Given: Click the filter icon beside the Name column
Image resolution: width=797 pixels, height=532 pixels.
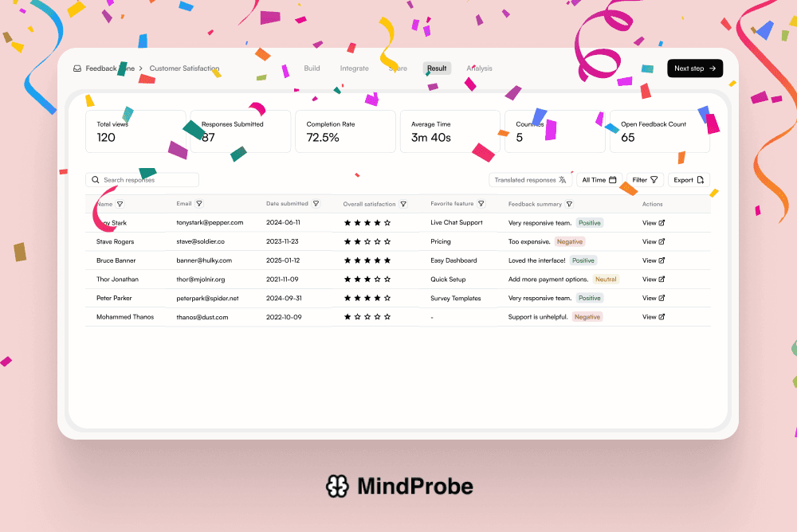Looking at the screenshot, I should click(120, 204).
